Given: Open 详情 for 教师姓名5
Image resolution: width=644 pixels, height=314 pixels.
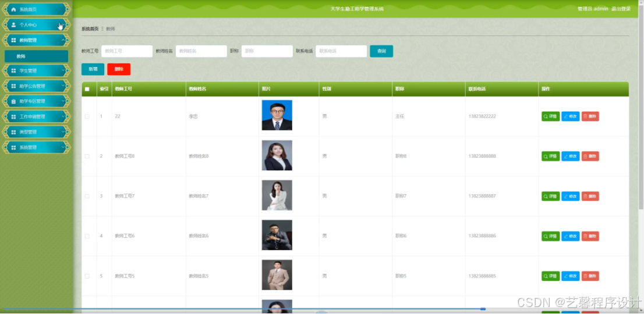Looking at the screenshot, I should coord(550,276).
